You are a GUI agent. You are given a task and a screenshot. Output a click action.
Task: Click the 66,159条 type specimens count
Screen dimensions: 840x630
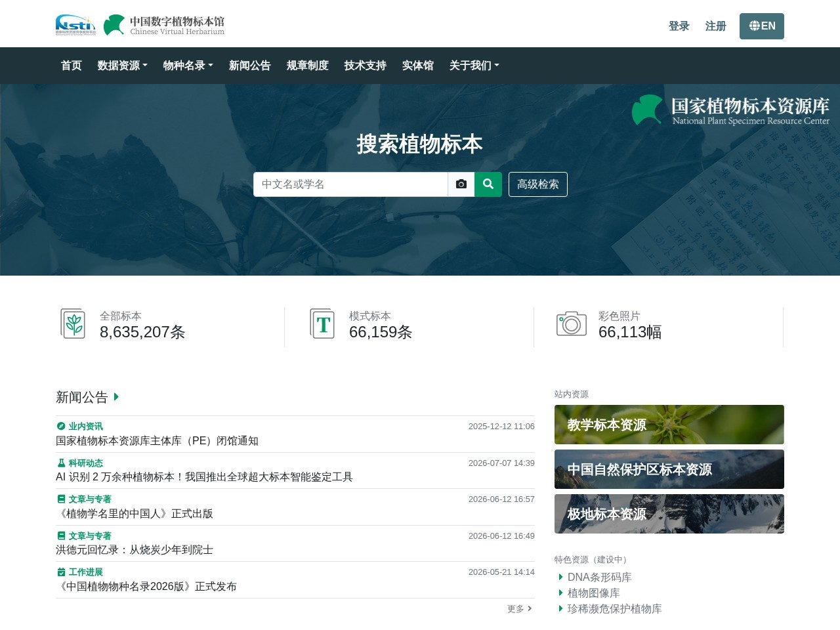point(381,332)
